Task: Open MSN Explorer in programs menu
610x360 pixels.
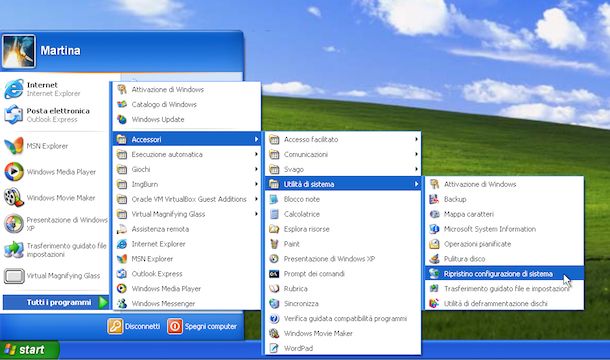Action: click(x=187, y=259)
